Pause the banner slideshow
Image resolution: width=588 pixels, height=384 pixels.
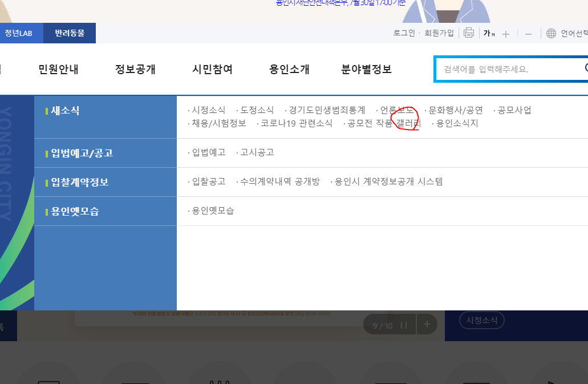(404, 325)
